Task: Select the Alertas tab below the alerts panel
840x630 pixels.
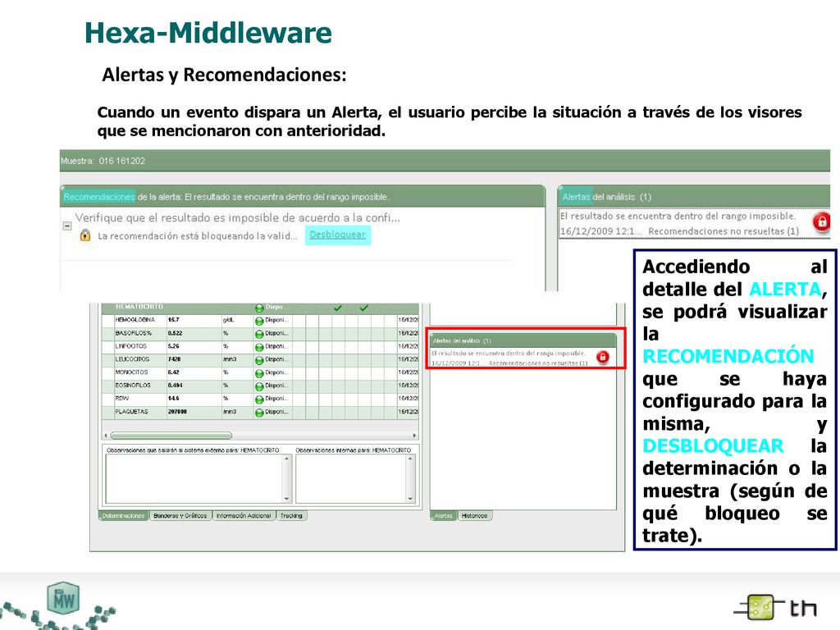Action: click(x=444, y=516)
